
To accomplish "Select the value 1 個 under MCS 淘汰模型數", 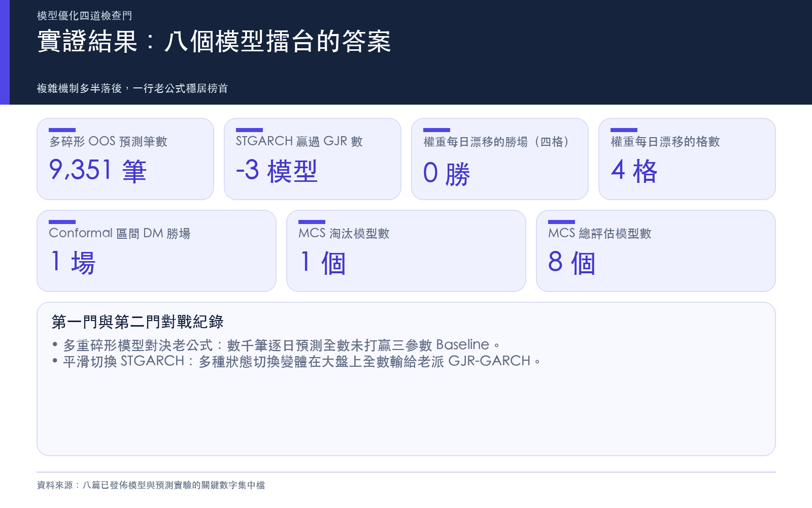I will point(323,262).
